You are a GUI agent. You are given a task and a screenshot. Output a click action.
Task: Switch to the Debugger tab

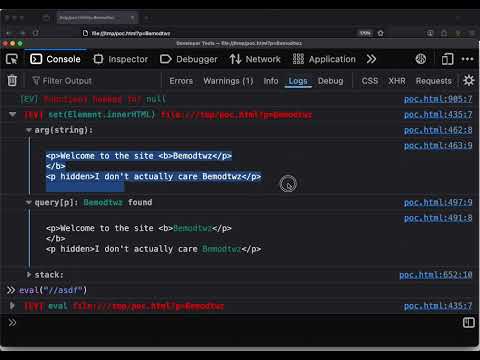(189, 59)
